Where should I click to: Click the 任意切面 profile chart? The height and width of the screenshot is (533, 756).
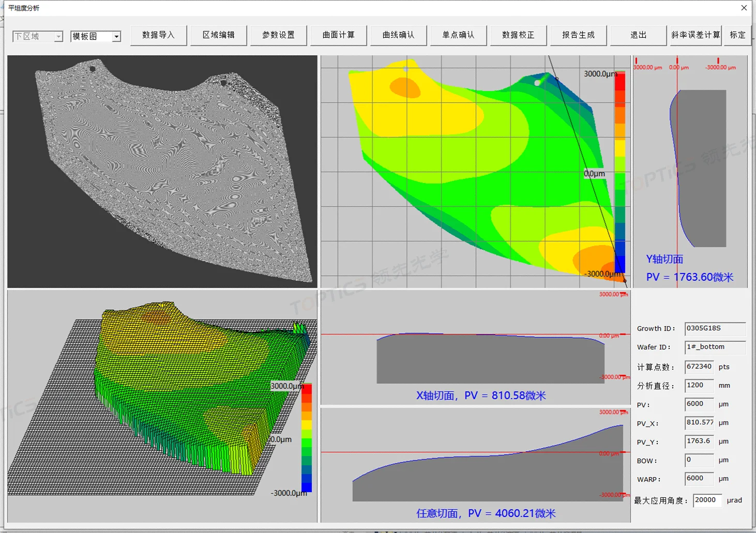pyautogui.click(x=475, y=465)
